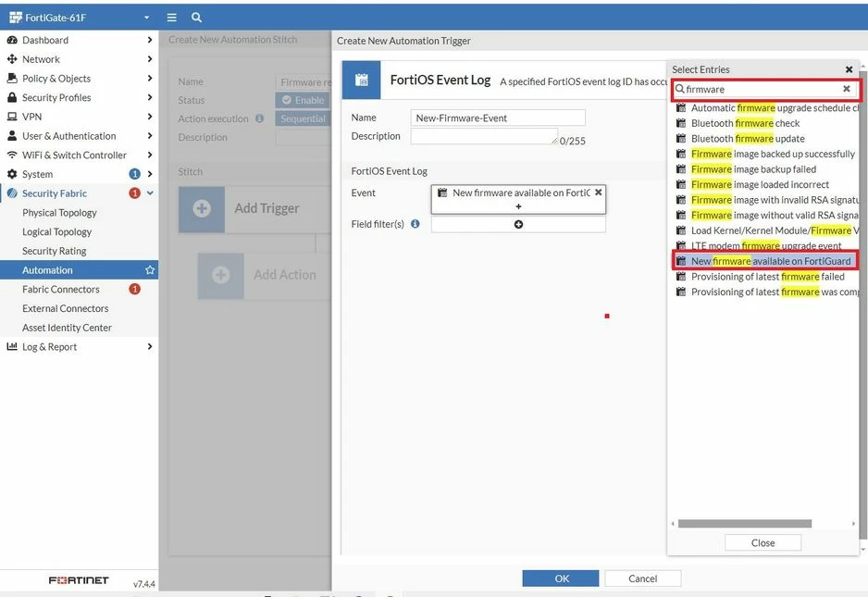
Task: Click the Field filter(s) info icon
Action: (x=415, y=224)
